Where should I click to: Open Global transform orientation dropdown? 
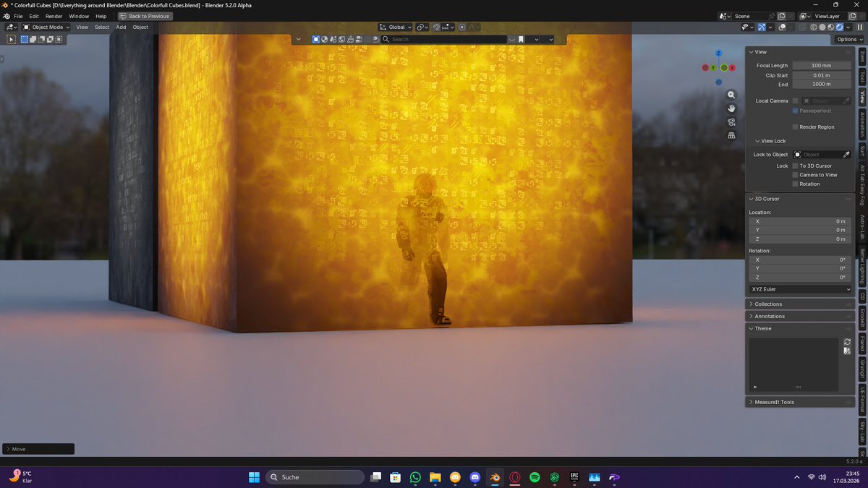click(x=396, y=27)
